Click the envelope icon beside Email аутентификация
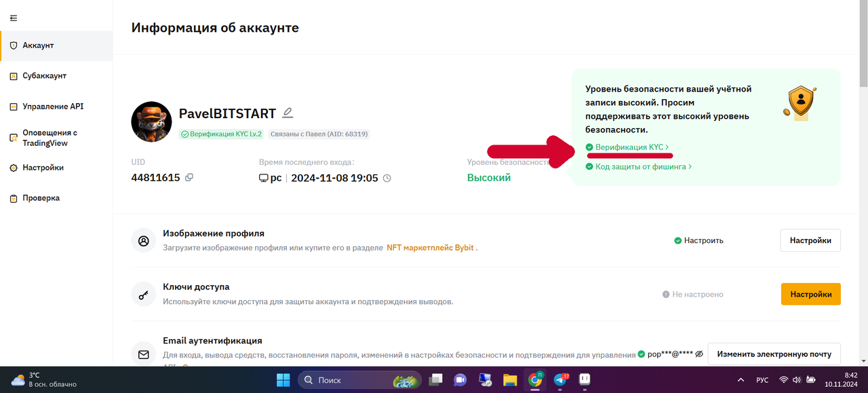868x393 pixels. (x=143, y=354)
